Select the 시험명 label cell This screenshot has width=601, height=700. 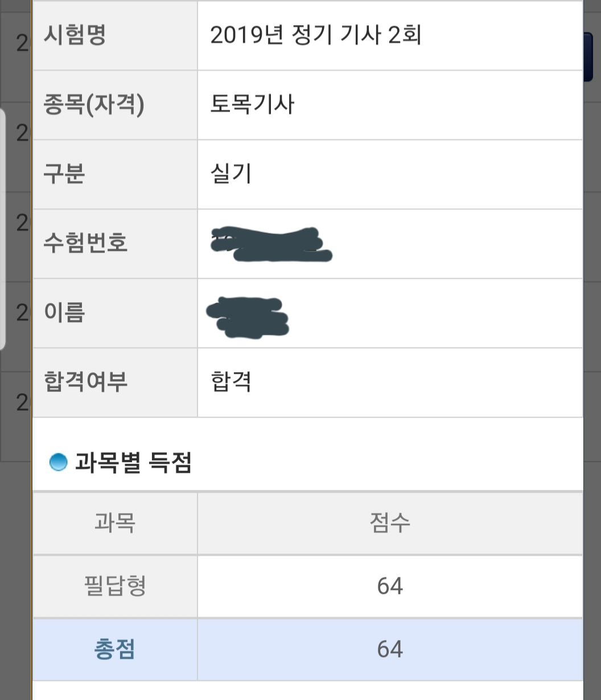(x=115, y=36)
